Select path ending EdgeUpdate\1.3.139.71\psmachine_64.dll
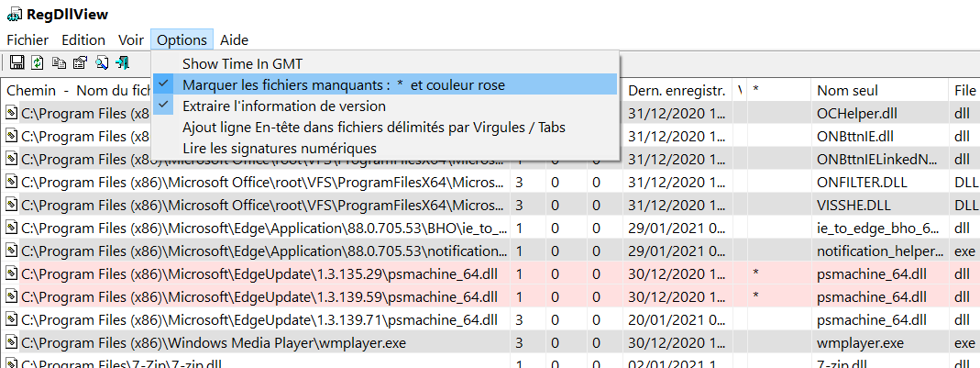 click(x=259, y=319)
